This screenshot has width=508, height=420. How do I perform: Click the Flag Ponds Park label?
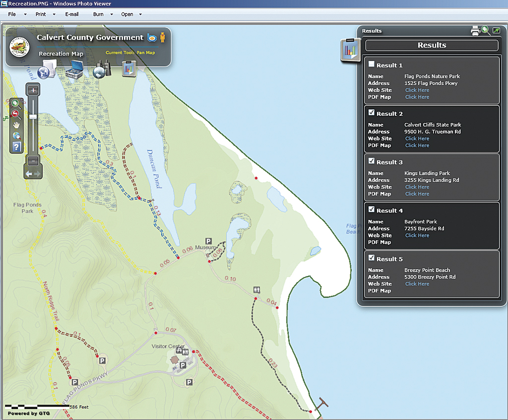[x=27, y=208]
